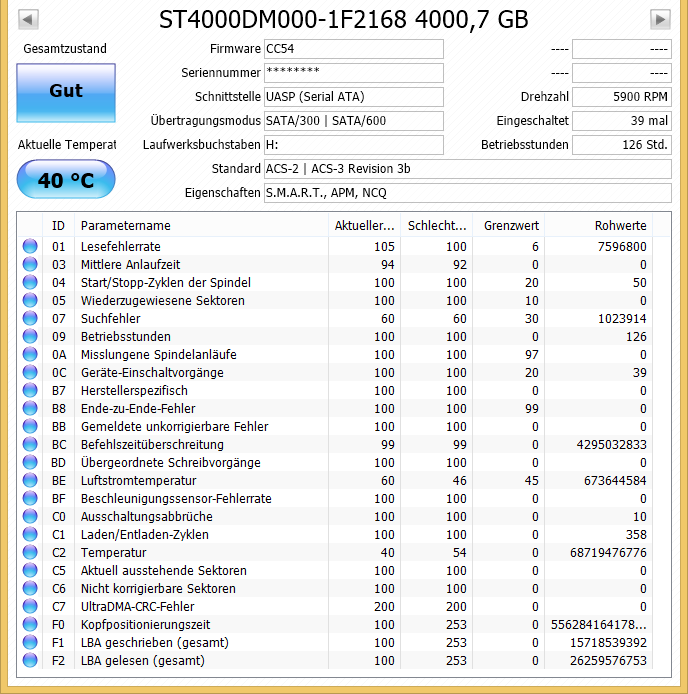Select the Wiederzugewiesene Sektoren parameter name
The image size is (688, 694).
coord(162,301)
